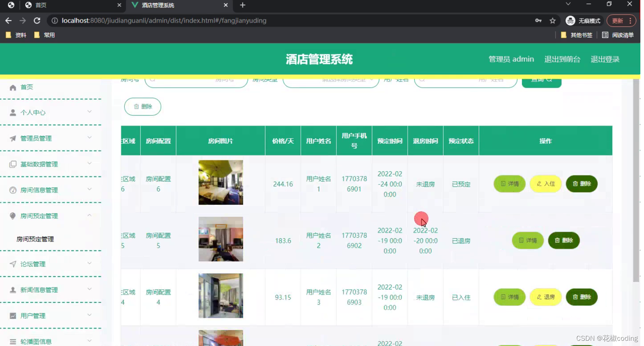
Task: Click 退出到前台 in the header
Action: click(562, 59)
